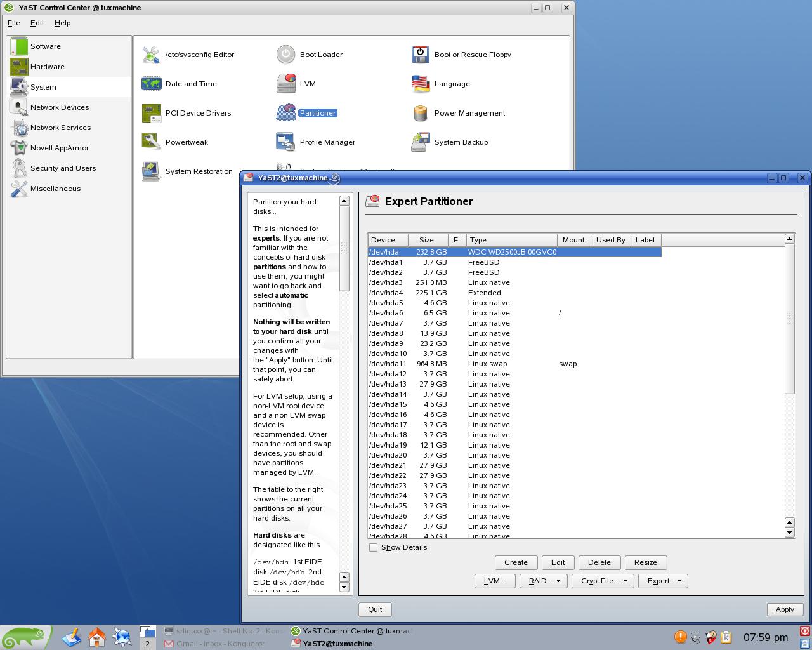Open the File menu in YaST Control Center
812x650 pixels.
(13, 23)
